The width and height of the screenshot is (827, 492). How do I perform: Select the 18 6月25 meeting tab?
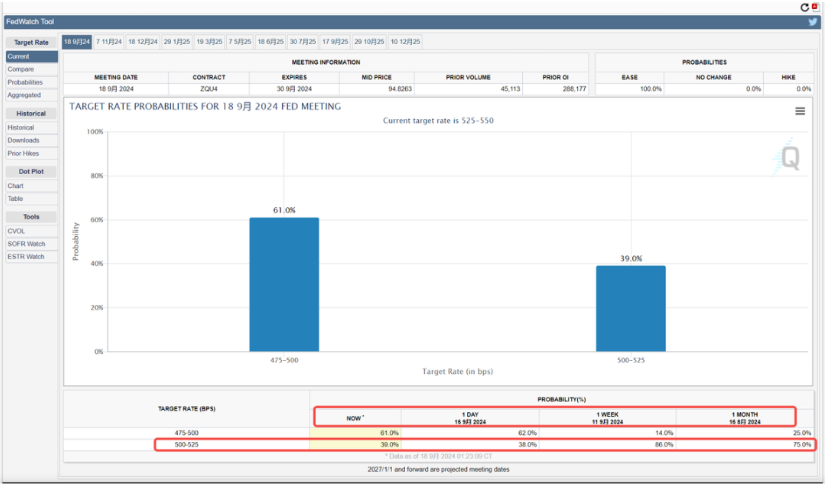point(271,42)
